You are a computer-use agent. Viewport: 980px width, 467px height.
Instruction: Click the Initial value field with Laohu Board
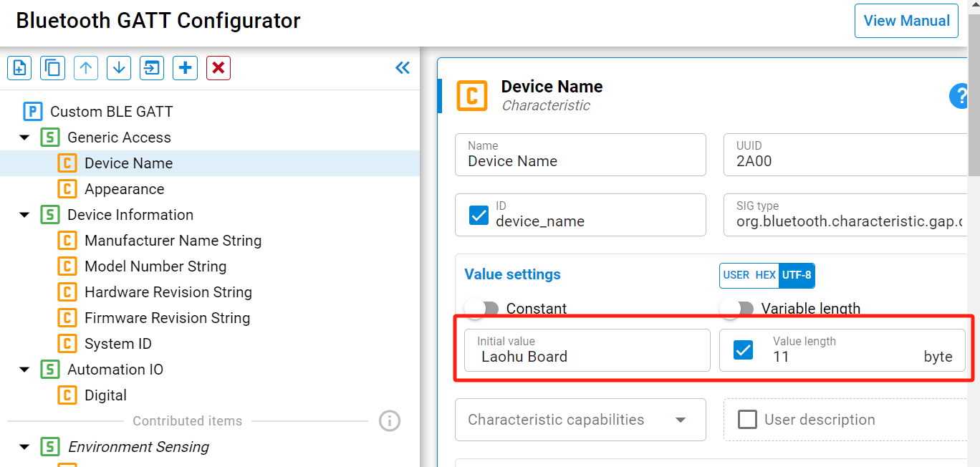[x=587, y=350]
